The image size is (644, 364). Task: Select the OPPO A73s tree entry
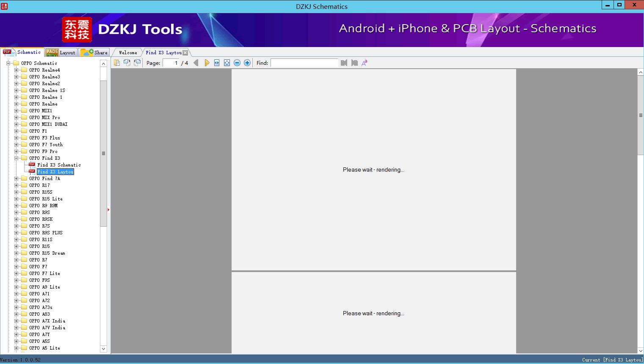click(41, 307)
